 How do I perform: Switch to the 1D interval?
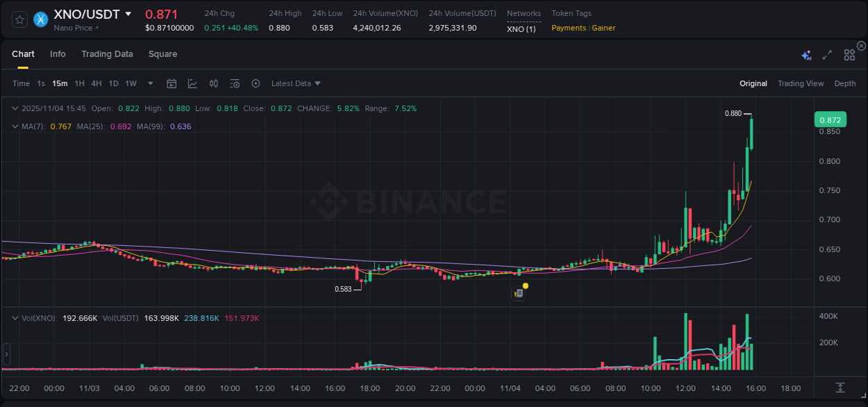pyautogui.click(x=113, y=83)
